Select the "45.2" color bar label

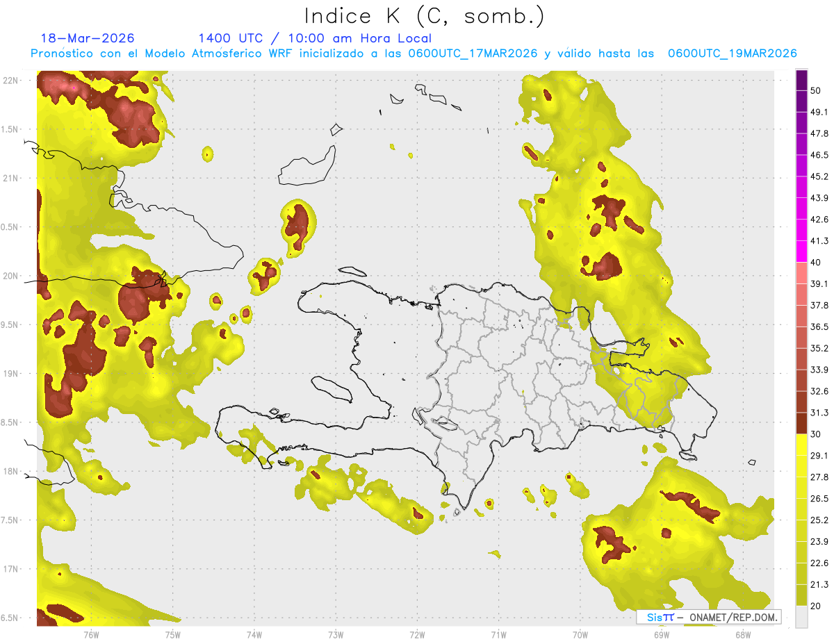pyautogui.click(x=819, y=176)
